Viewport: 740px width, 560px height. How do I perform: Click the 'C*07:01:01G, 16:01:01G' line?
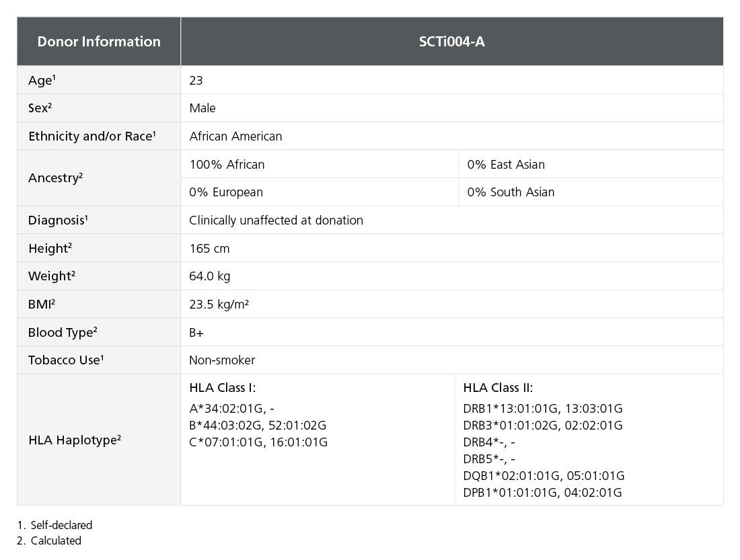pyautogui.click(x=258, y=442)
